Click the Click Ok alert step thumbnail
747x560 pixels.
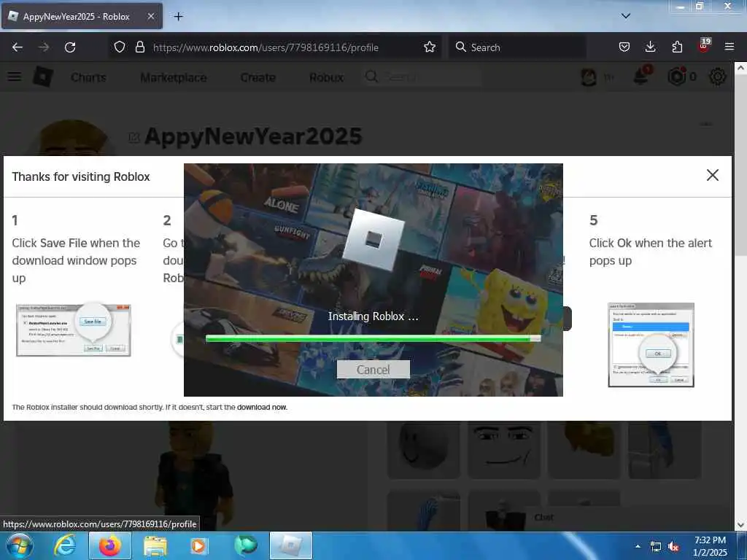point(651,345)
